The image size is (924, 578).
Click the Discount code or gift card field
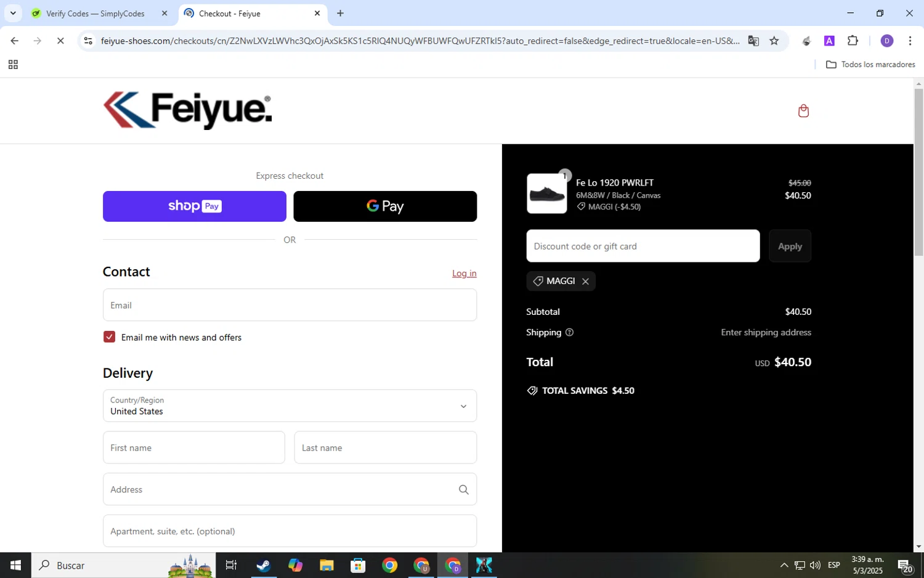pyautogui.click(x=643, y=246)
